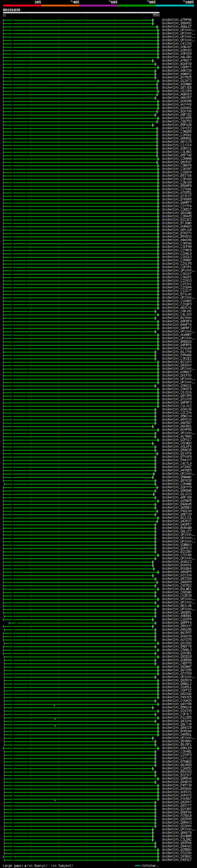Open hit UniRef100_C4I2Y6

[176, 43]
